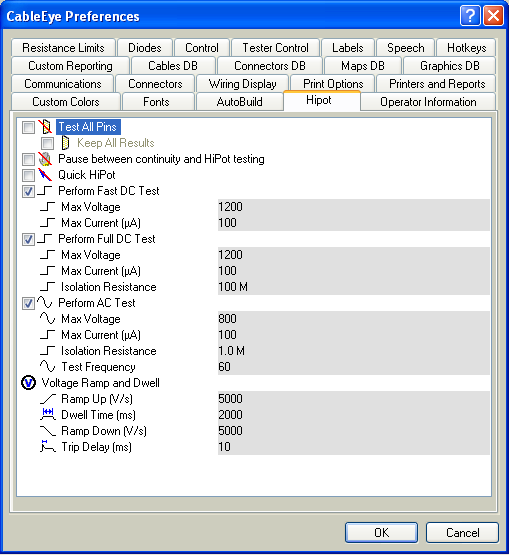Screen dimensions: 509x555
Task: Select the Hotkeys tab
Action: point(467,48)
